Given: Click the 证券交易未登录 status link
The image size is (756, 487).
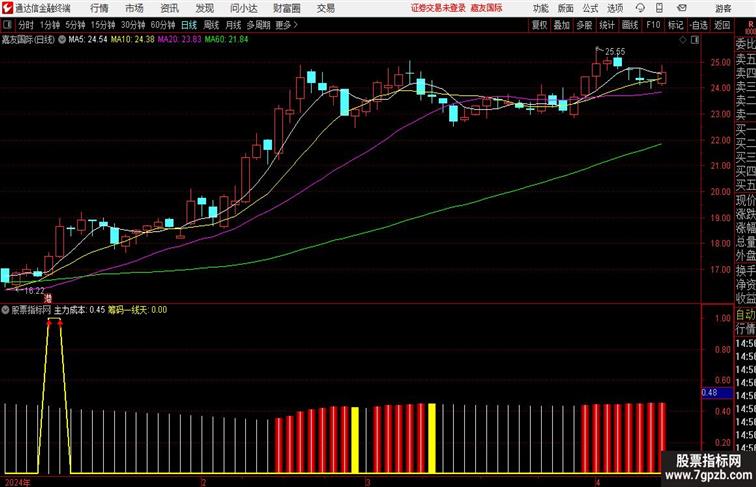Looking at the screenshot, I should pyautogui.click(x=438, y=8).
